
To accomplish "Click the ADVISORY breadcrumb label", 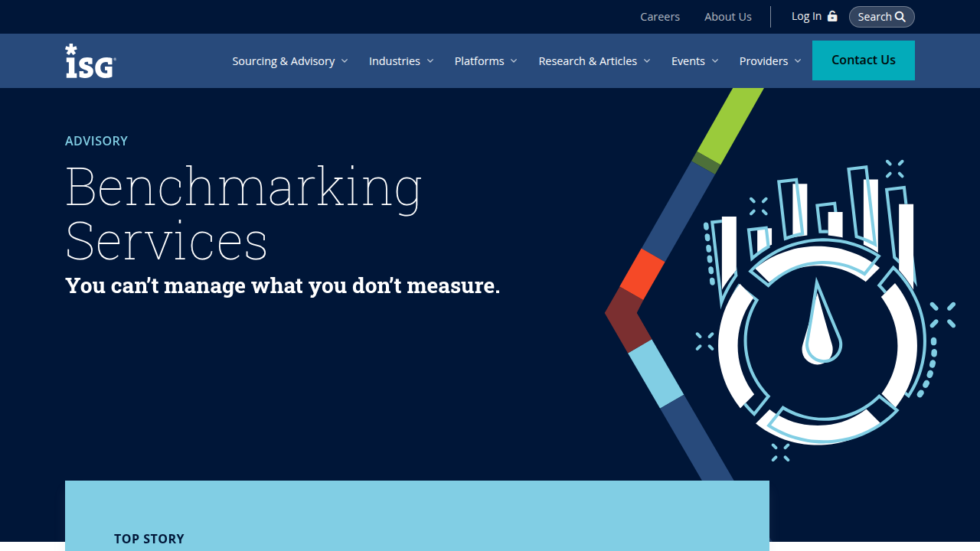I will [96, 141].
